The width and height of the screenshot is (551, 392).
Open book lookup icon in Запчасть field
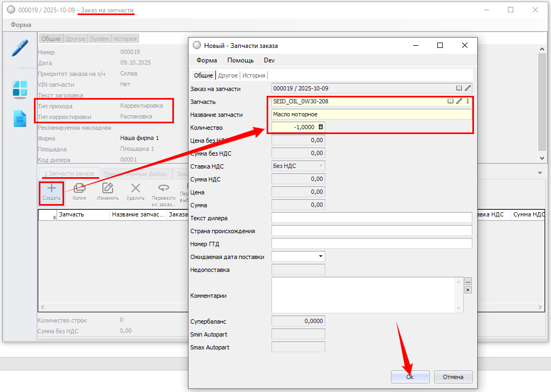(450, 101)
